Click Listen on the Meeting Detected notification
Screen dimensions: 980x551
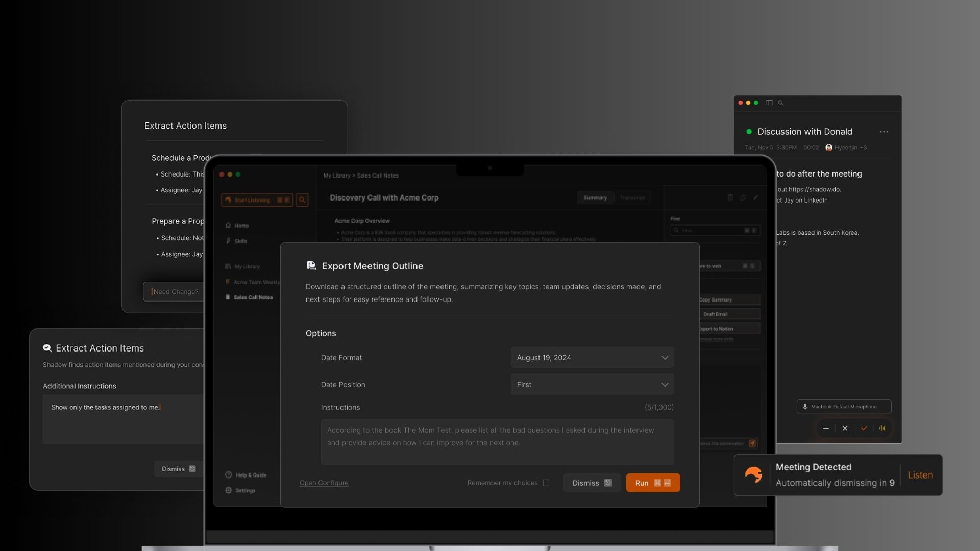pyautogui.click(x=920, y=475)
